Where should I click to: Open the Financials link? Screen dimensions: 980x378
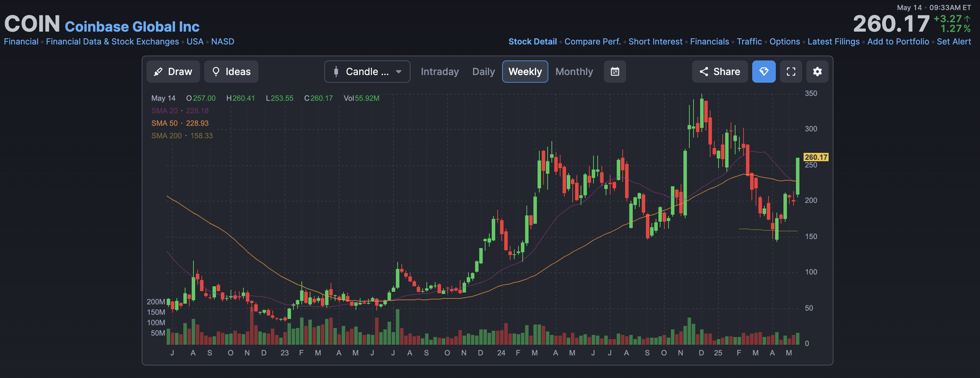[x=709, y=41]
